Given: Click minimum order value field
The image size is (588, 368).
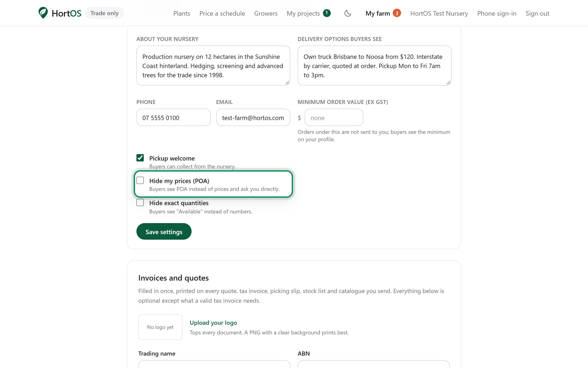Looking at the screenshot, I should [x=334, y=117].
